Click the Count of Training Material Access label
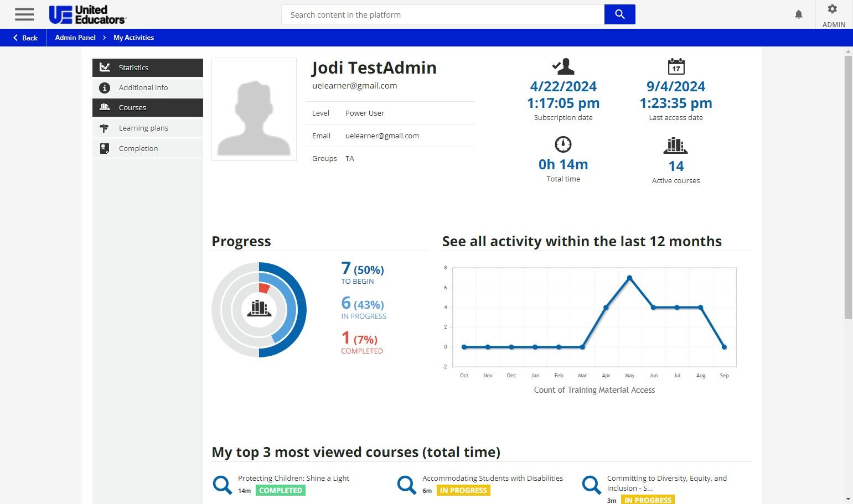The width and height of the screenshot is (853, 504). [x=594, y=390]
